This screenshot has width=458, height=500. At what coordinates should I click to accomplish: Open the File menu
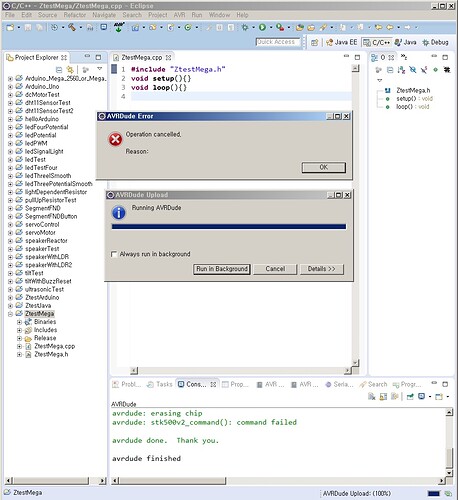(x=10, y=15)
